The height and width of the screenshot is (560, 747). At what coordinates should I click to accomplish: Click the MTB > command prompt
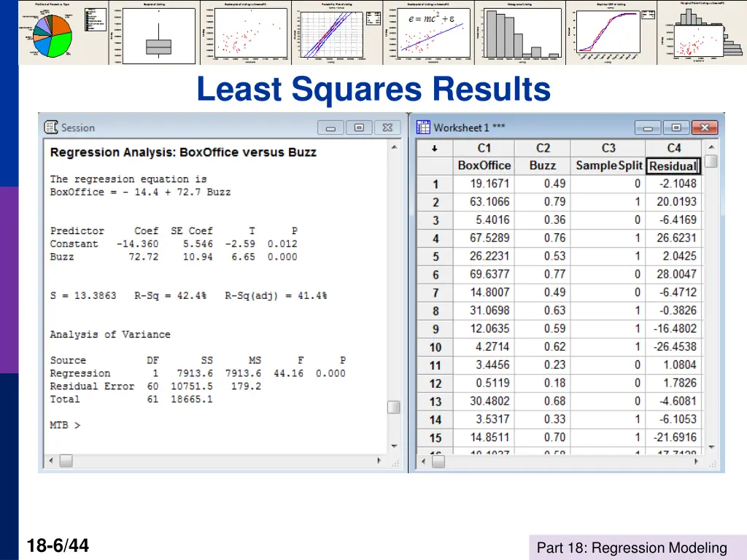tap(65, 425)
